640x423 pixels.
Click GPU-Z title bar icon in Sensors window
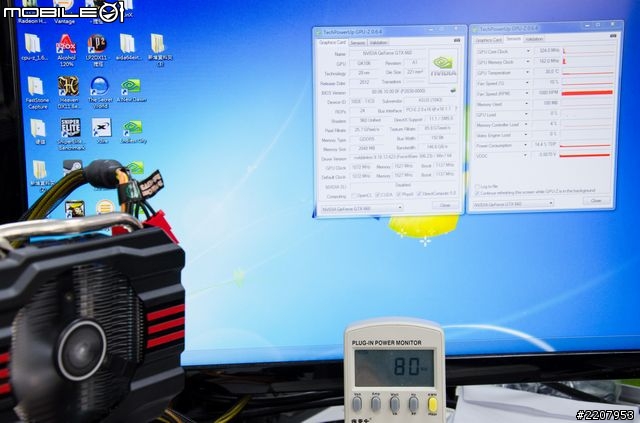(x=475, y=29)
